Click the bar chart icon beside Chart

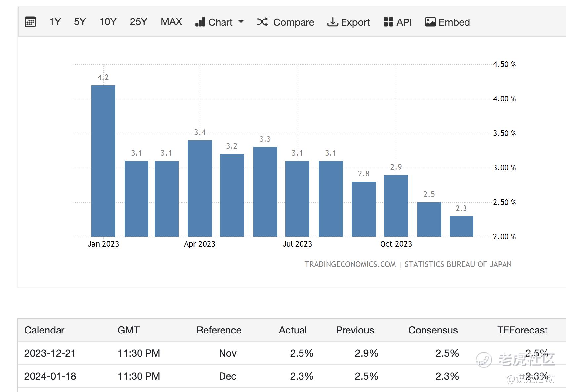coord(200,22)
